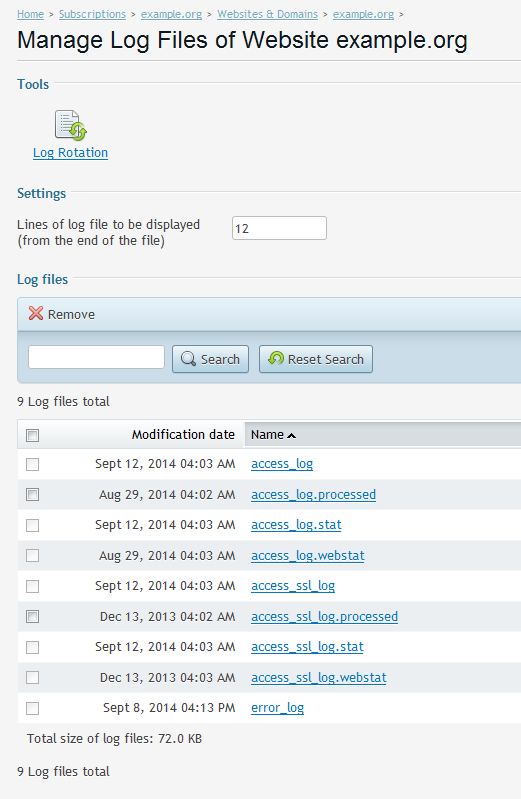Viewport: 521px width, 799px height.
Task: Toggle the select-all checkbox in the table header
Action: [33, 435]
